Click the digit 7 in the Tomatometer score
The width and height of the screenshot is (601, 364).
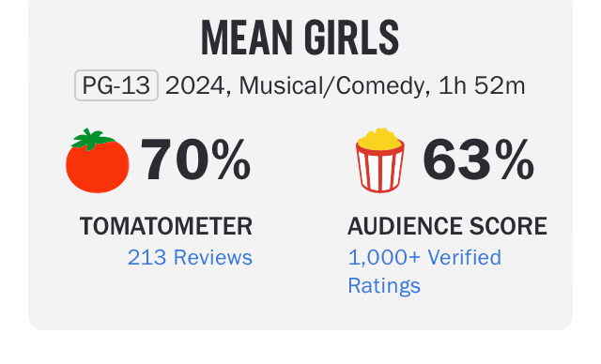157,160
